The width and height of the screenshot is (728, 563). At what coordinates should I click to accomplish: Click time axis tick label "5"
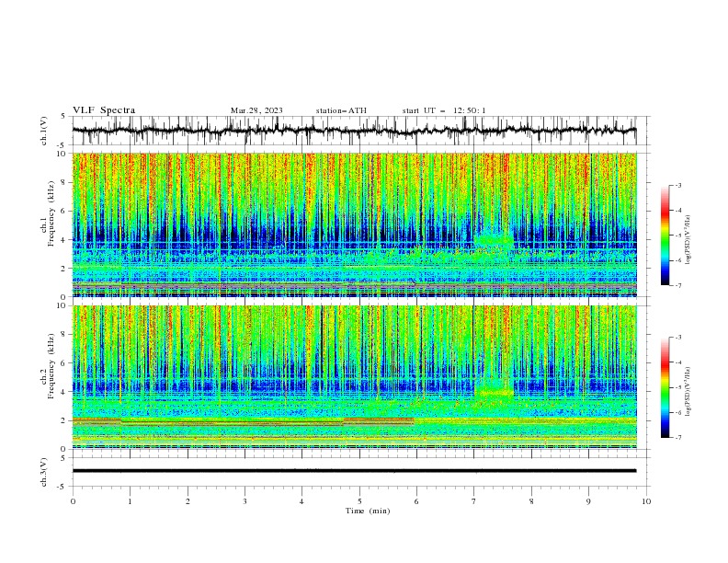click(359, 501)
